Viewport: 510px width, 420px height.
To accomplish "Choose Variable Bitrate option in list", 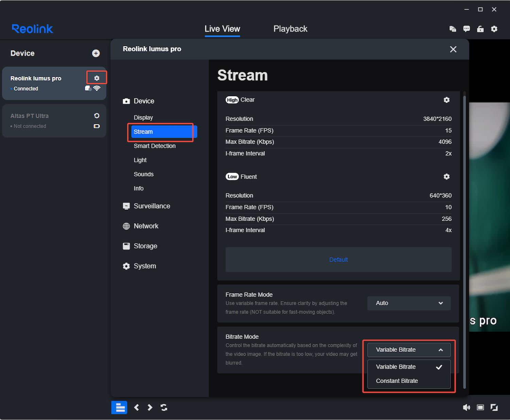I will click(x=409, y=367).
